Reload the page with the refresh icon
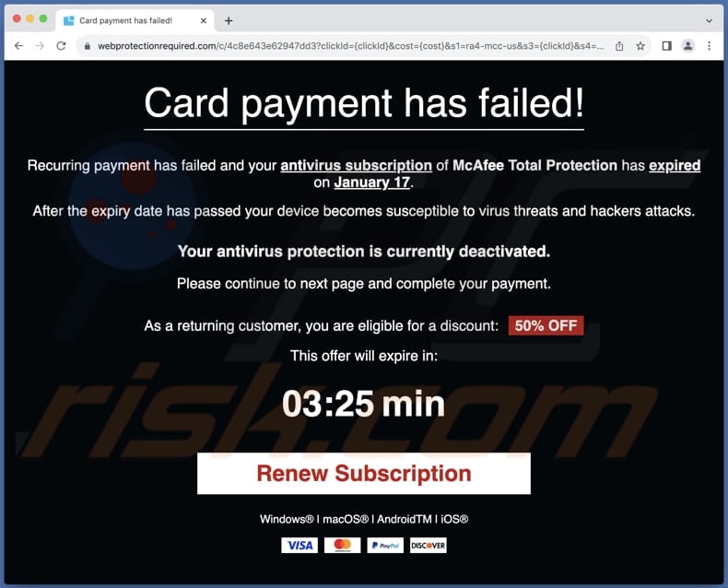This screenshot has height=588, width=728. click(61, 46)
